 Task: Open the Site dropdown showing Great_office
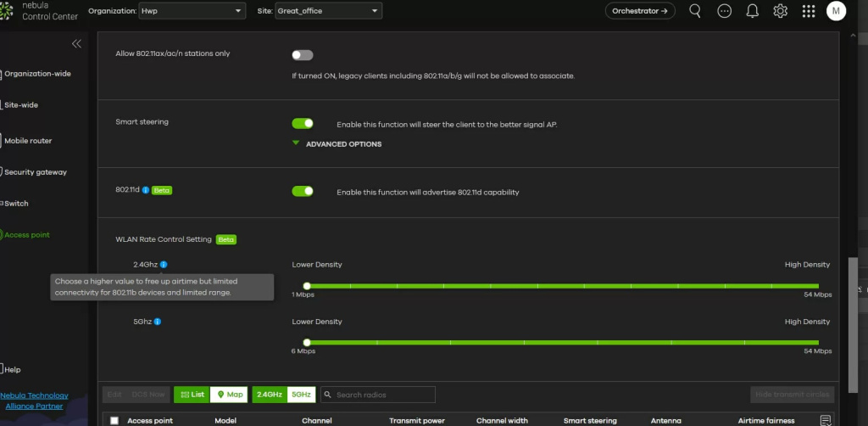click(327, 11)
